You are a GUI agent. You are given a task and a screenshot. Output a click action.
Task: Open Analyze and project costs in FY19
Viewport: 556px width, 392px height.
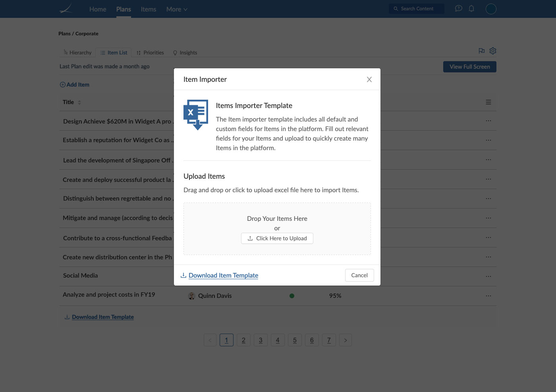(x=109, y=295)
